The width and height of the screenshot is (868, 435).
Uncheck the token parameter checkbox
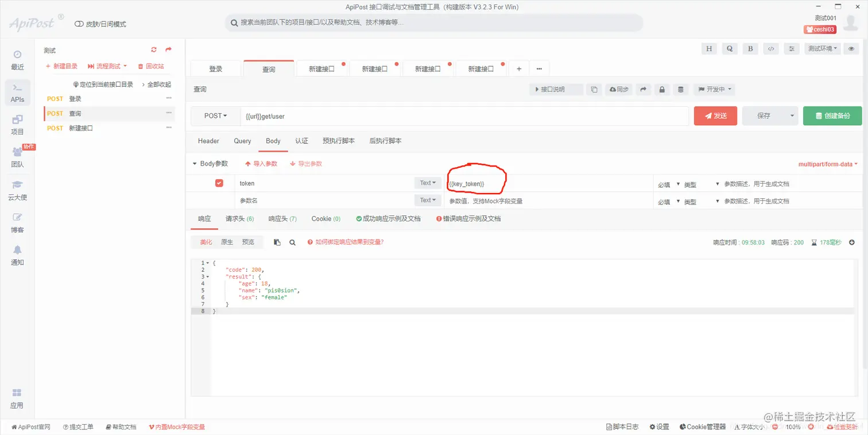pyautogui.click(x=219, y=183)
